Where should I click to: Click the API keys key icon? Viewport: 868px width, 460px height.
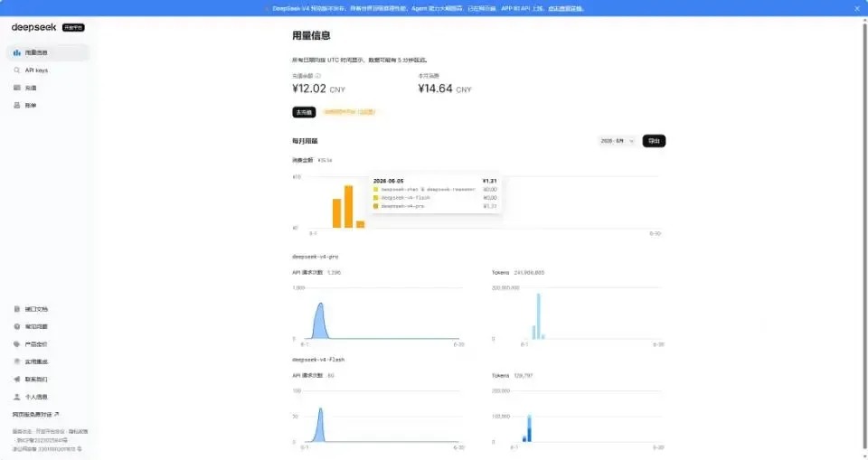pos(16,70)
